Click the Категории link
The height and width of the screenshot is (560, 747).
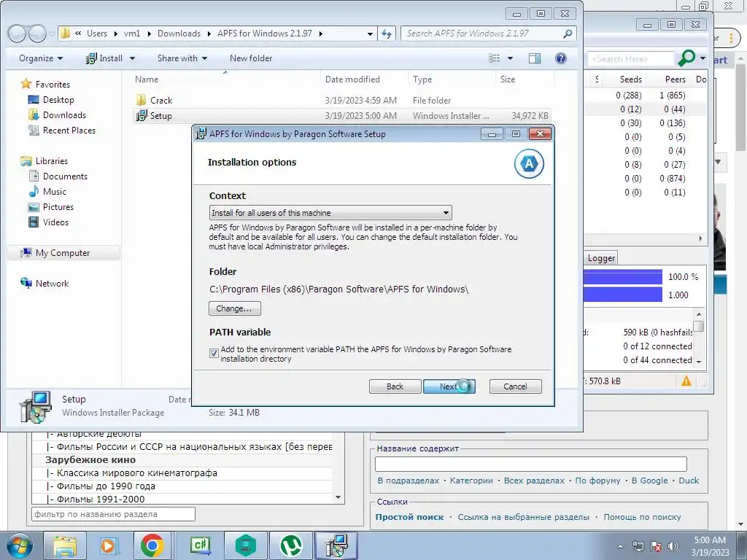tap(471, 481)
